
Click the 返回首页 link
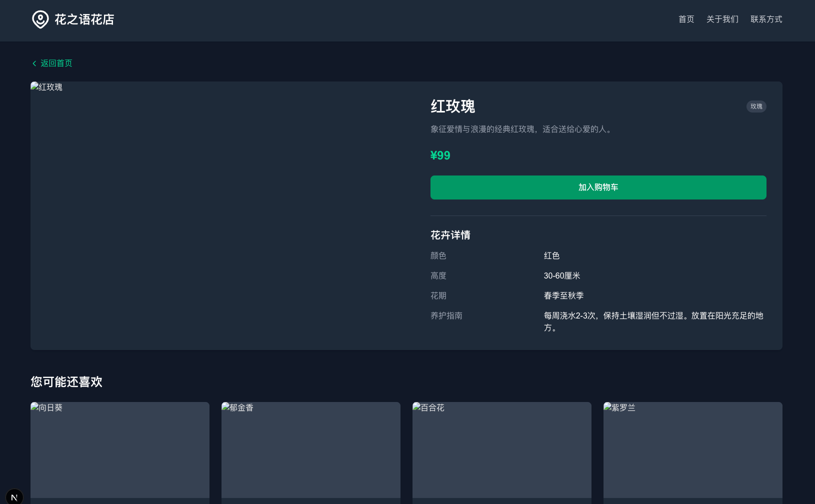coord(56,63)
